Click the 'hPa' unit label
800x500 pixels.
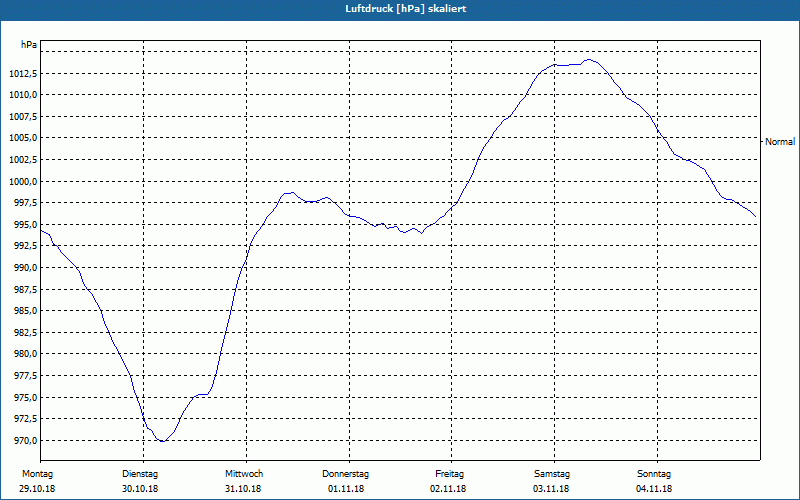tap(29, 45)
